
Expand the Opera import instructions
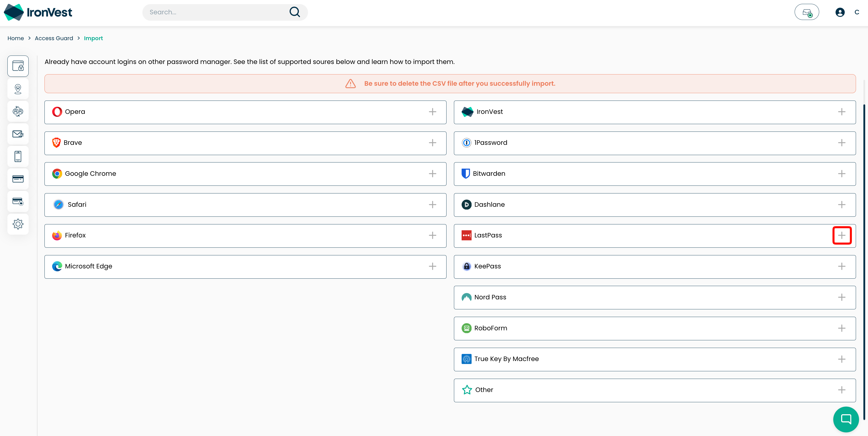tap(432, 112)
